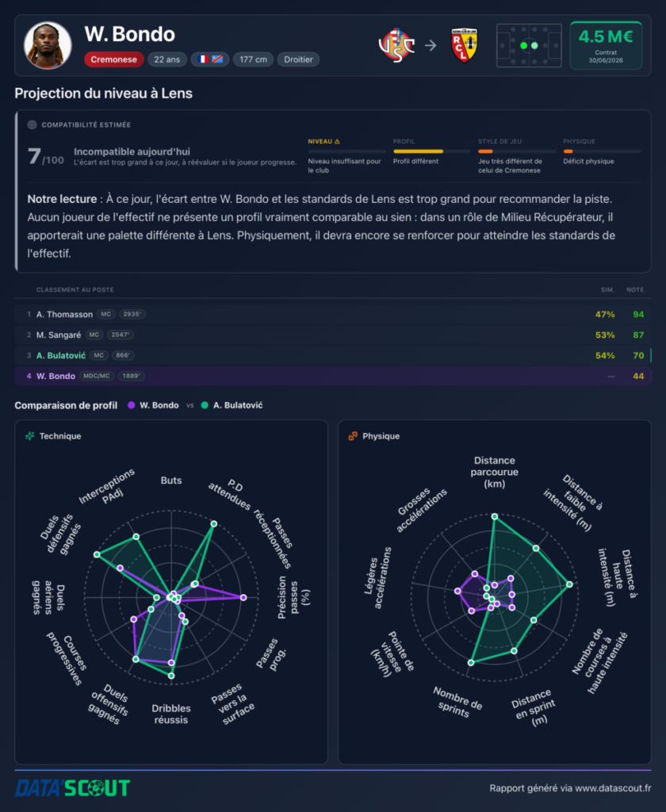Screen dimensions: 666x812
Task: Click the Technique panel sparkle icon
Action: point(30,436)
